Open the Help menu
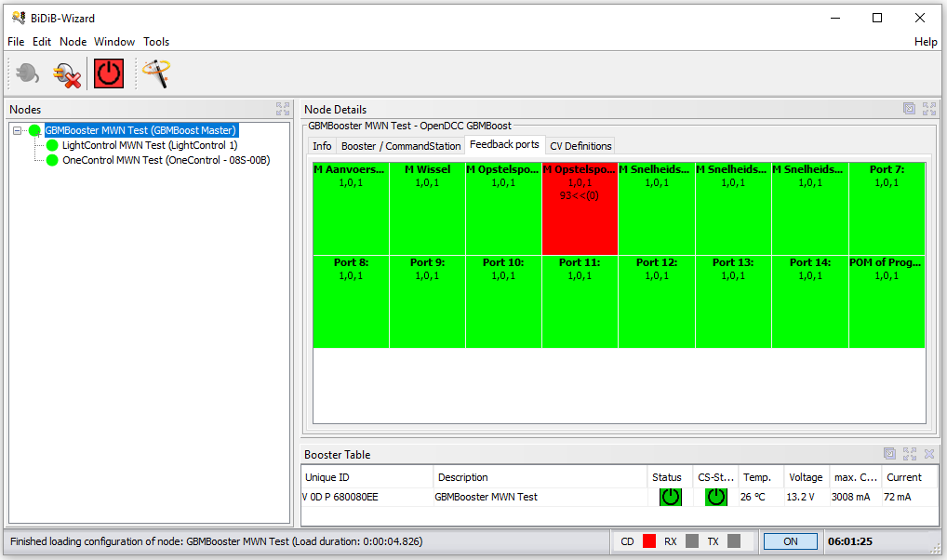This screenshot has height=560, width=947. click(926, 42)
